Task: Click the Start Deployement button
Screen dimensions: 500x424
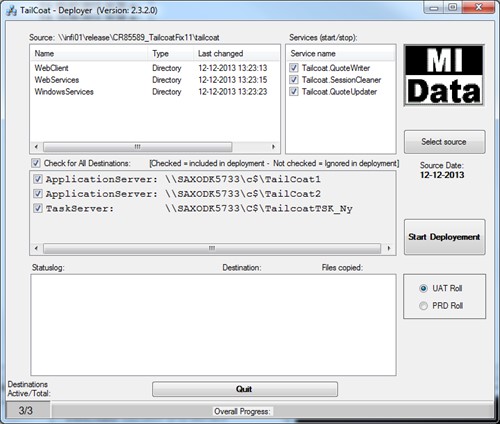Action: [x=444, y=237]
